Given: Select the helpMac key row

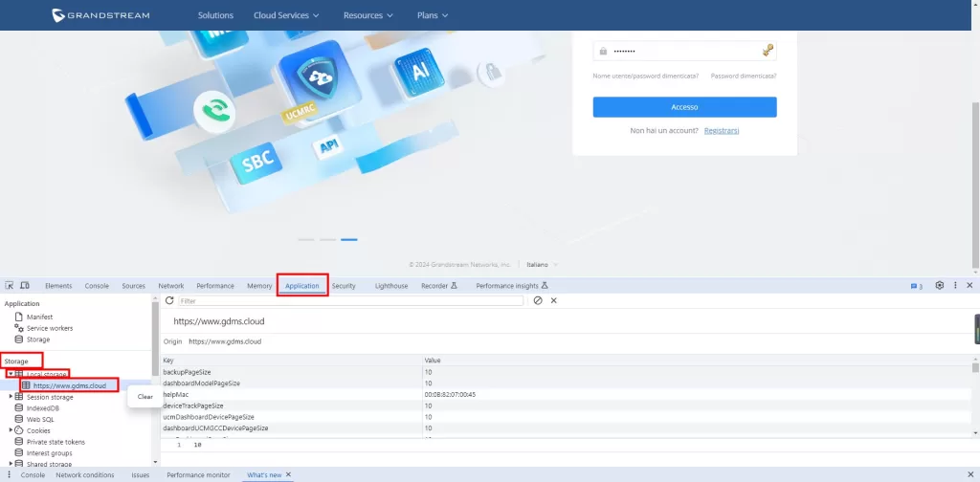Looking at the screenshot, I should point(566,395).
